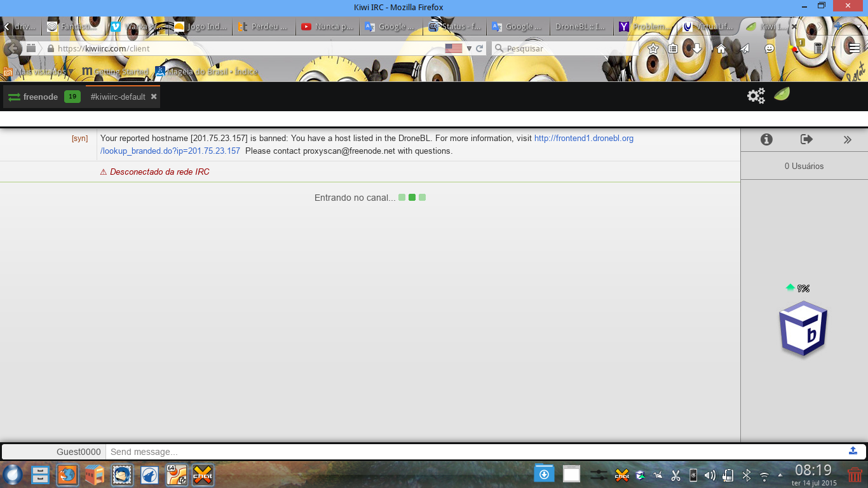The height and width of the screenshot is (488, 868).
Task: Open the freenode server tab
Action: click(x=41, y=97)
